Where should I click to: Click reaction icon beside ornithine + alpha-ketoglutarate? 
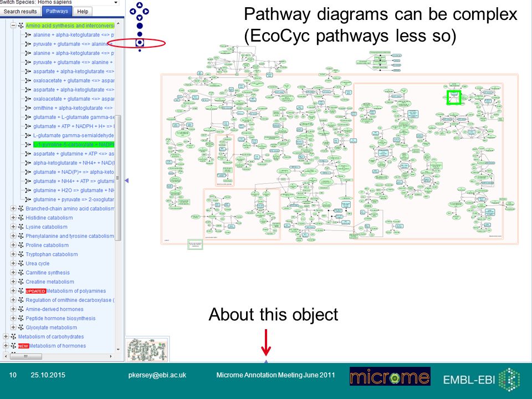pyautogui.click(x=28, y=108)
